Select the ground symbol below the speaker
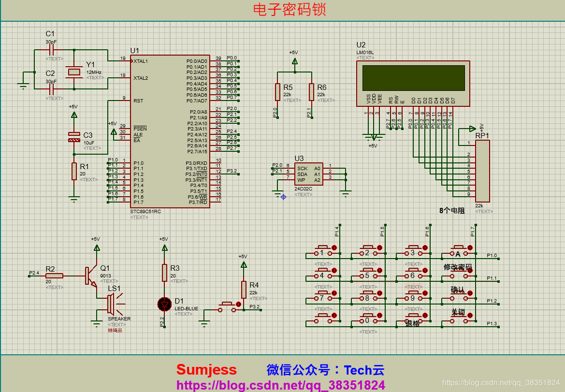The height and width of the screenshot is (392, 565). [x=97, y=323]
